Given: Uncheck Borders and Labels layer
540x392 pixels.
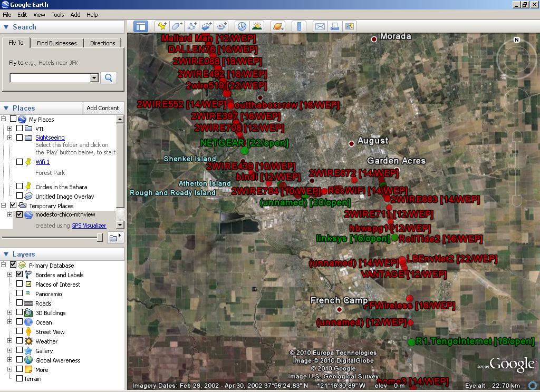Looking at the screenshot, I should 20,275.
